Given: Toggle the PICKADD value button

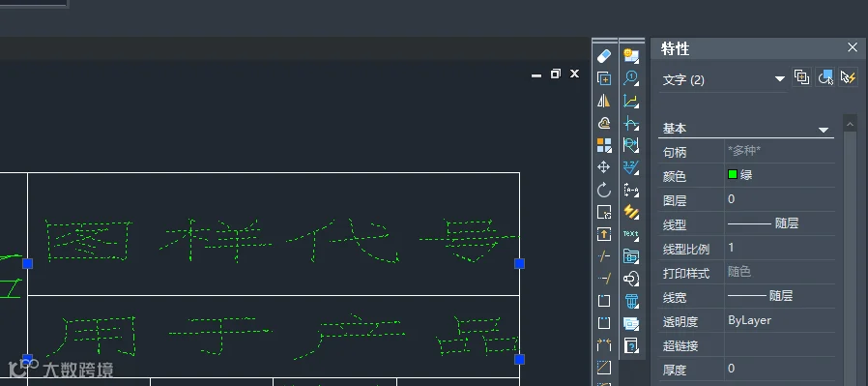Looking at the screenshot, I should [801, 77].
